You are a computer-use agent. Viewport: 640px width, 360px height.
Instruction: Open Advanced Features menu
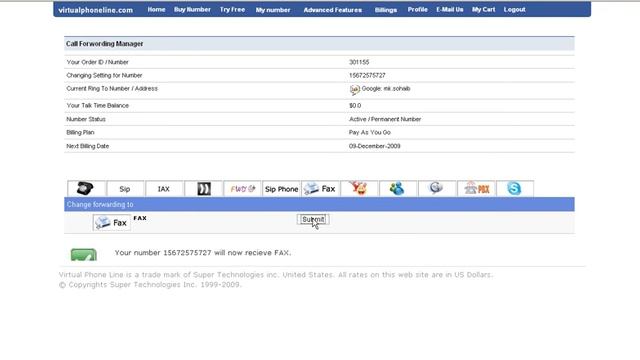pos(333,10)
